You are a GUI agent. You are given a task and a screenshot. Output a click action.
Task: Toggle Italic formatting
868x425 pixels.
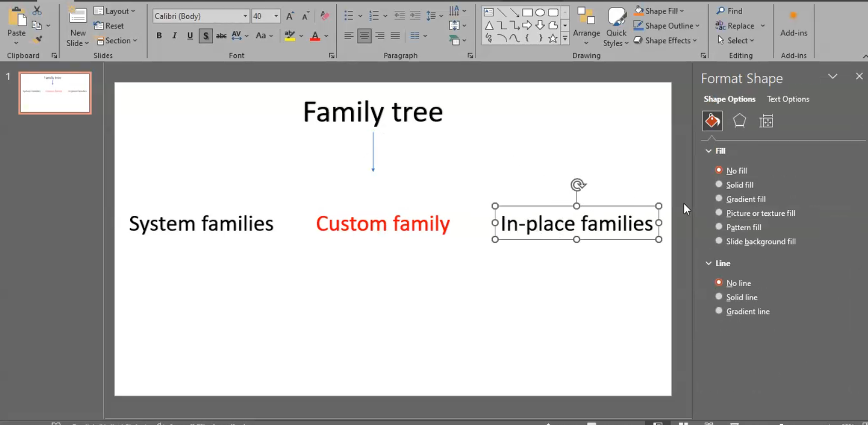(174, 36)
